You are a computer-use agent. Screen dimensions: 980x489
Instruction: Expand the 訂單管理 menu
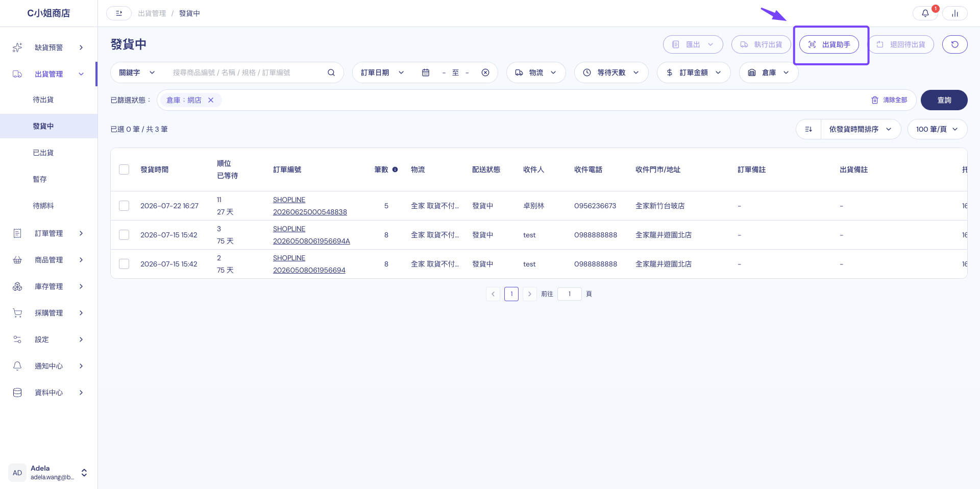point(48,233)
